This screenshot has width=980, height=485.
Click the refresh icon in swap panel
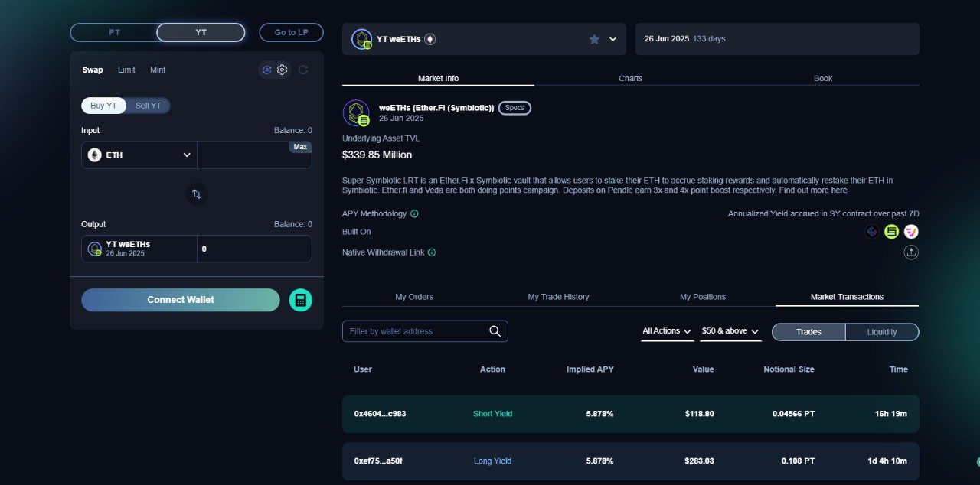point(303,70)
